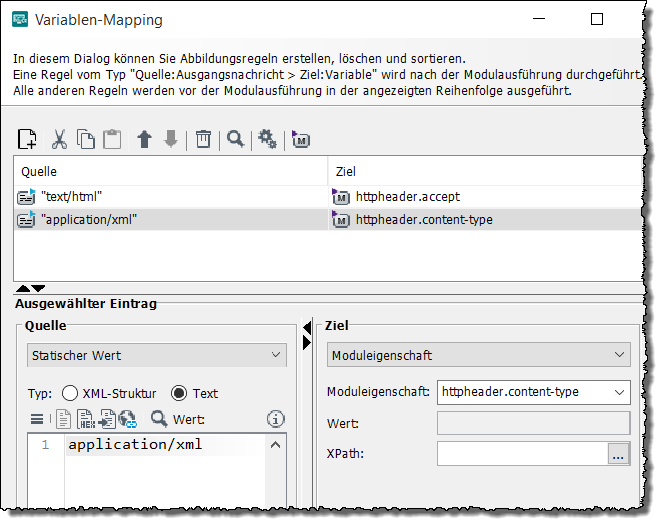Click the magnifier search icon in top toolbar
Screen dimensions: 664x527
pos(235,140)
